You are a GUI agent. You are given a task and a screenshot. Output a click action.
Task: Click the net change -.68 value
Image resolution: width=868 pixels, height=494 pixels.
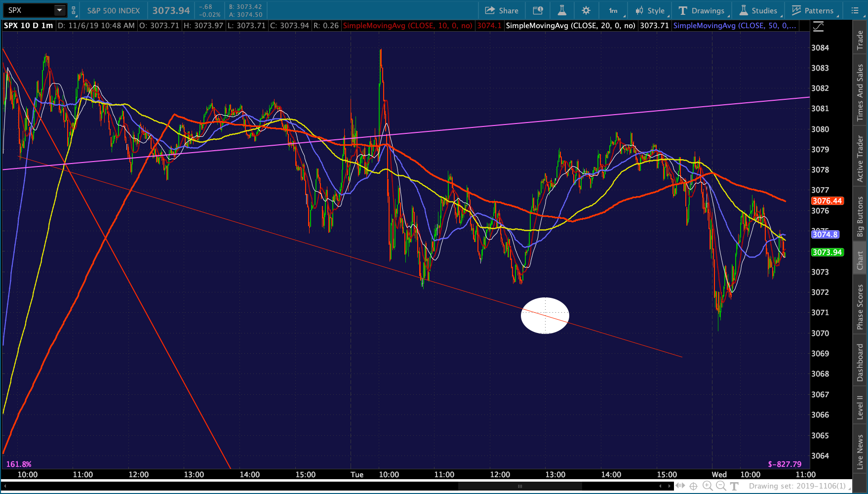[205, 7]
